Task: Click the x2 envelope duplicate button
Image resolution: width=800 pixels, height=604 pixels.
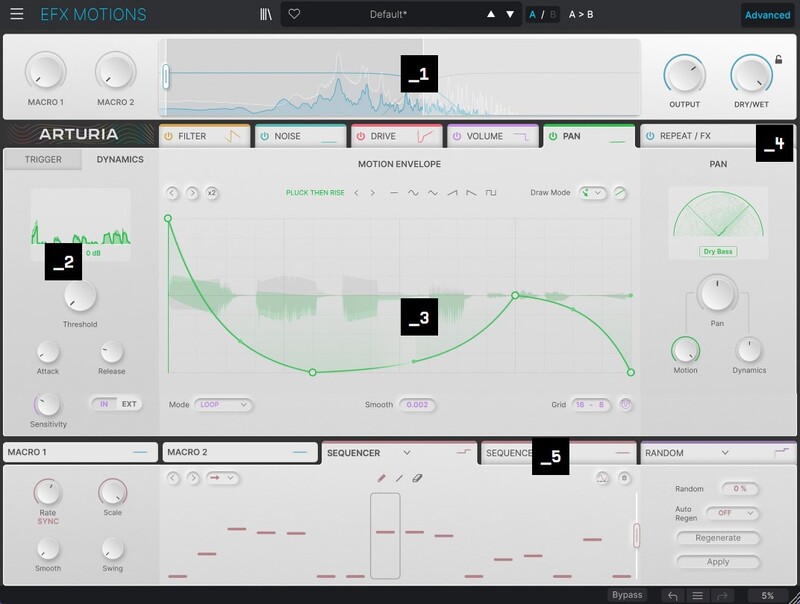Action: coord(211,193)
